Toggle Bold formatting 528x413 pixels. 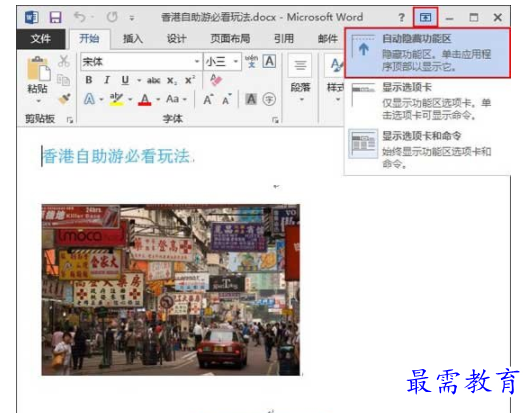(x=89, y=80)
